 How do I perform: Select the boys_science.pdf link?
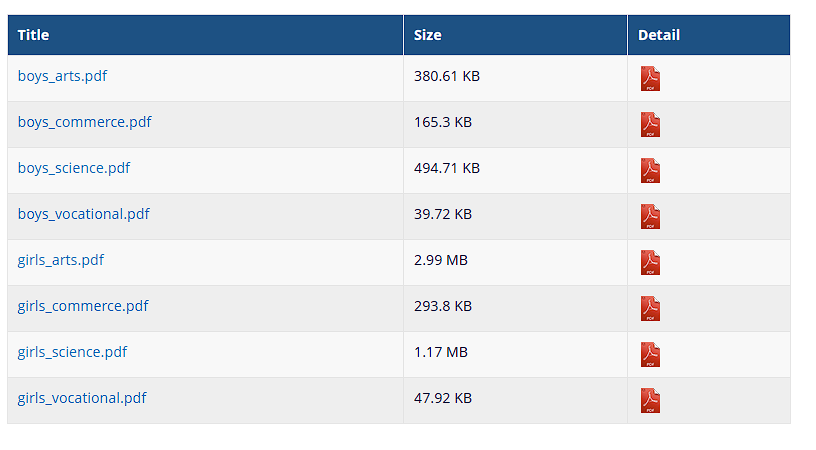click(x=74, y=168)
